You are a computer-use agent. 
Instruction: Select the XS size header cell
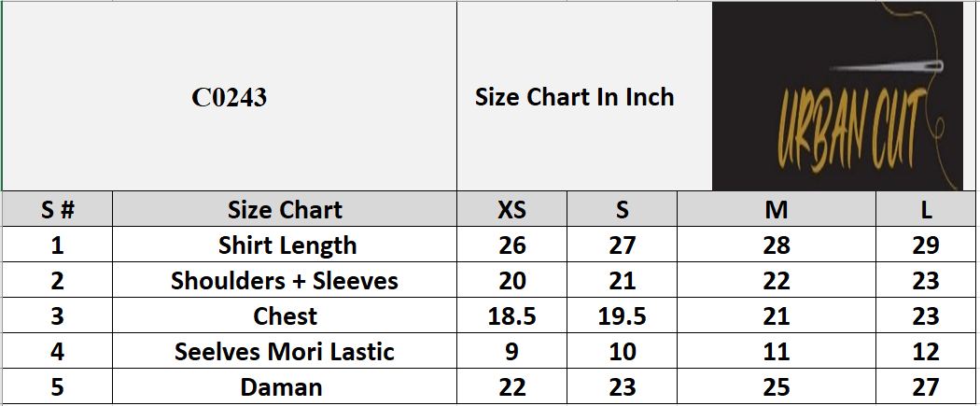click(511, 210)
